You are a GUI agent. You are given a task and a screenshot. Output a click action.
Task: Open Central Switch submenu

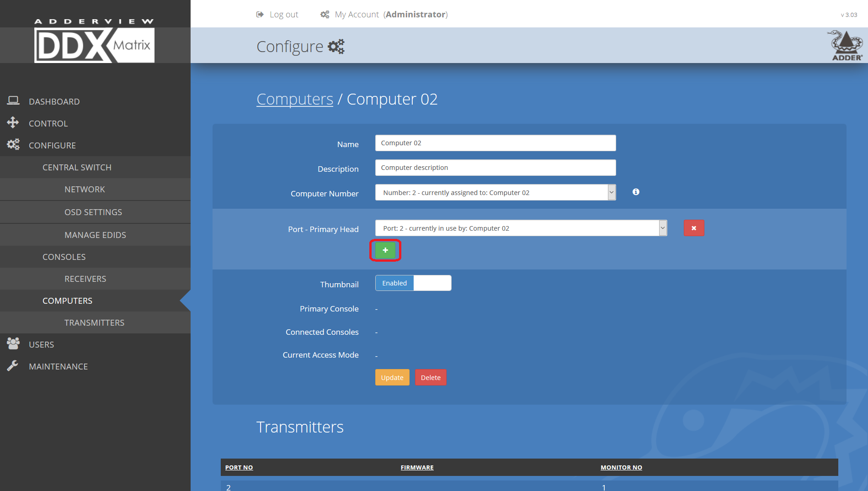(x=77, y=167)
